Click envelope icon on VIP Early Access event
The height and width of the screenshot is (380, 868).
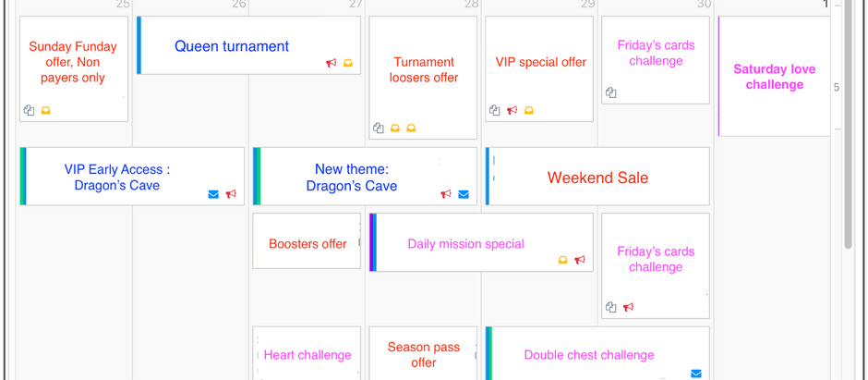pos(213,194)
